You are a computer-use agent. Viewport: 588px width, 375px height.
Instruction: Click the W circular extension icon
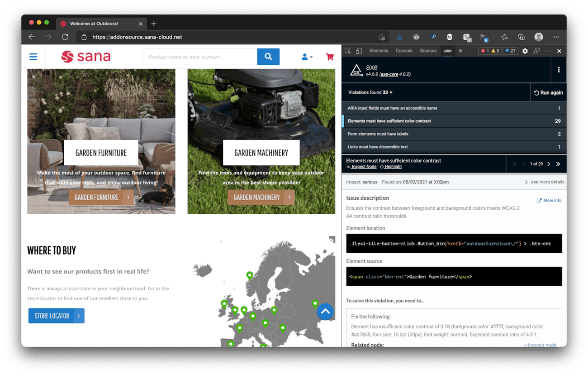(416, 37)
